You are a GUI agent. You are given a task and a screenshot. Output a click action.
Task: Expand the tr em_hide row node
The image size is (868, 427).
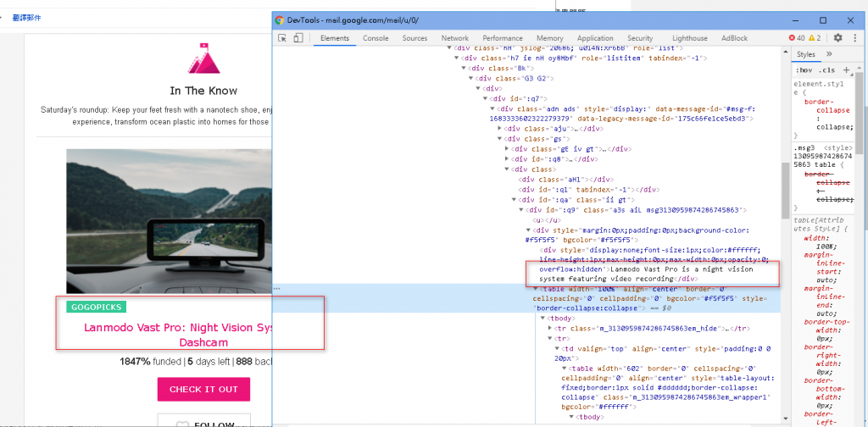[x=549, y=329]
